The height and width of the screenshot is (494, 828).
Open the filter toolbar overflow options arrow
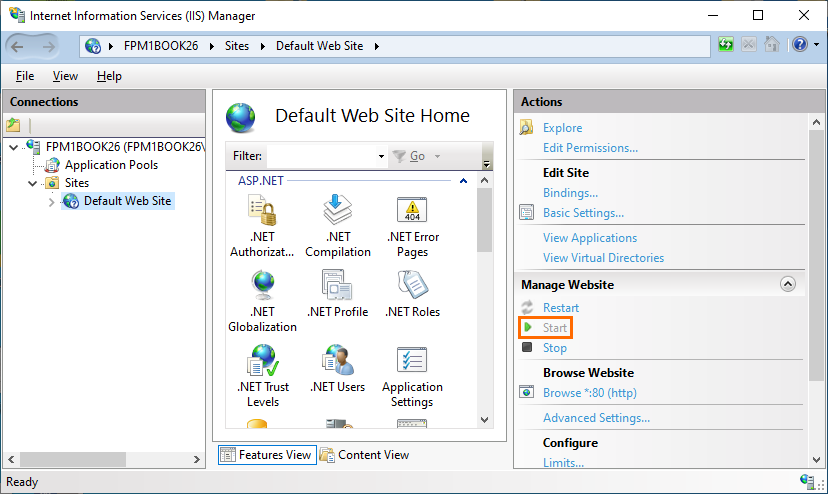pos(487,163)
